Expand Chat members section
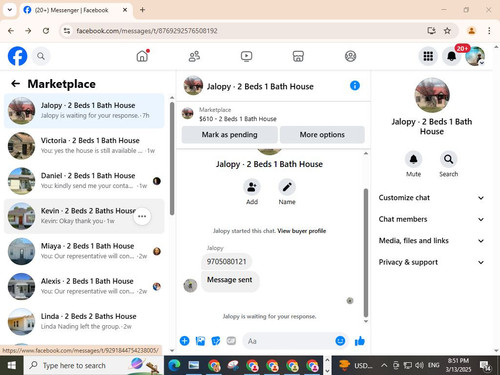The width and height of the screenshot is (500, 375). point(431,219)
